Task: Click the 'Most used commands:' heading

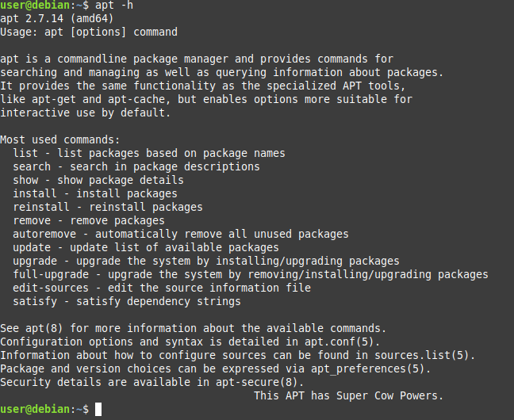Action: coord(60,140)
